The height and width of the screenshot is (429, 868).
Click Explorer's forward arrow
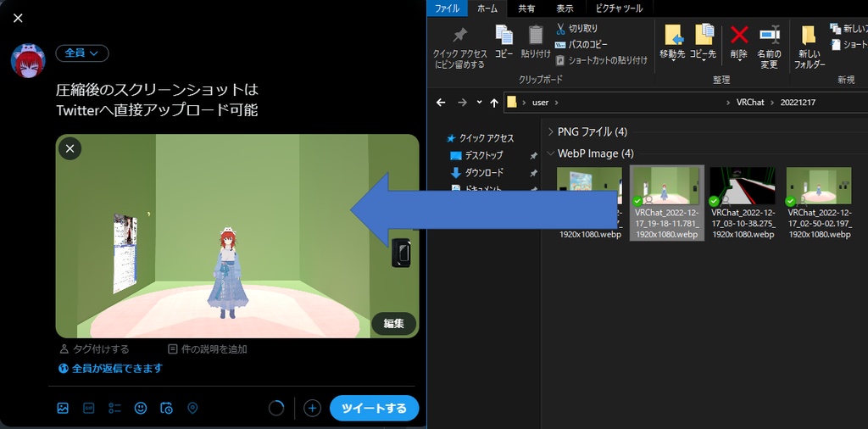tap(462, 103)
